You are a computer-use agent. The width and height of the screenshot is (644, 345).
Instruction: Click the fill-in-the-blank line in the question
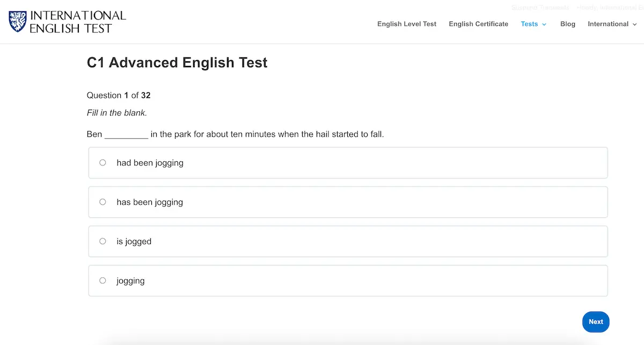(127, 134)
